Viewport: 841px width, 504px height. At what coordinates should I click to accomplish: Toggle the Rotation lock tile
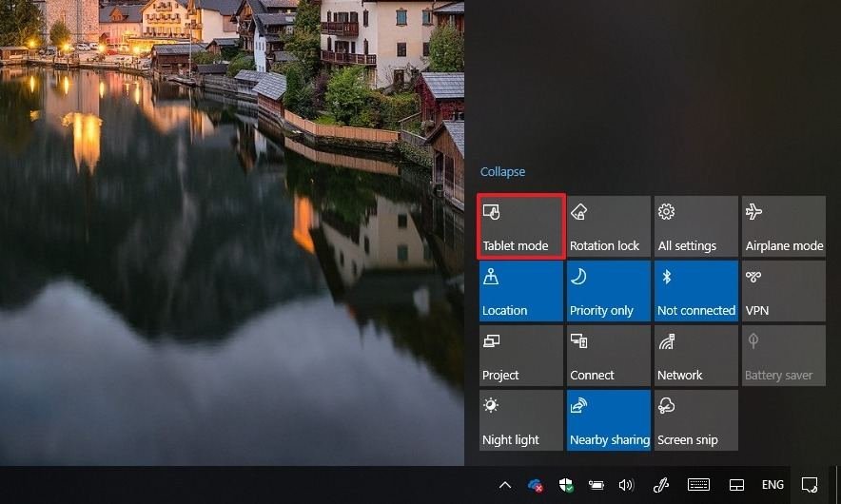point(608,226)
